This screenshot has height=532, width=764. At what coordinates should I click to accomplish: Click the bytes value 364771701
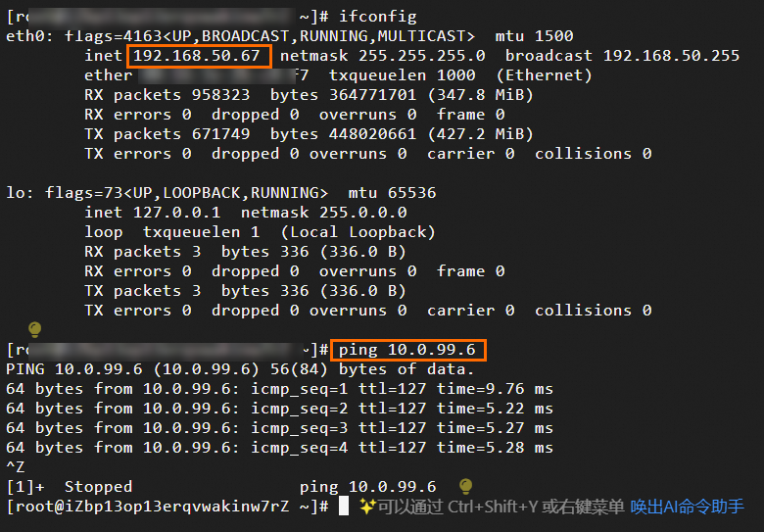[373, 95]
